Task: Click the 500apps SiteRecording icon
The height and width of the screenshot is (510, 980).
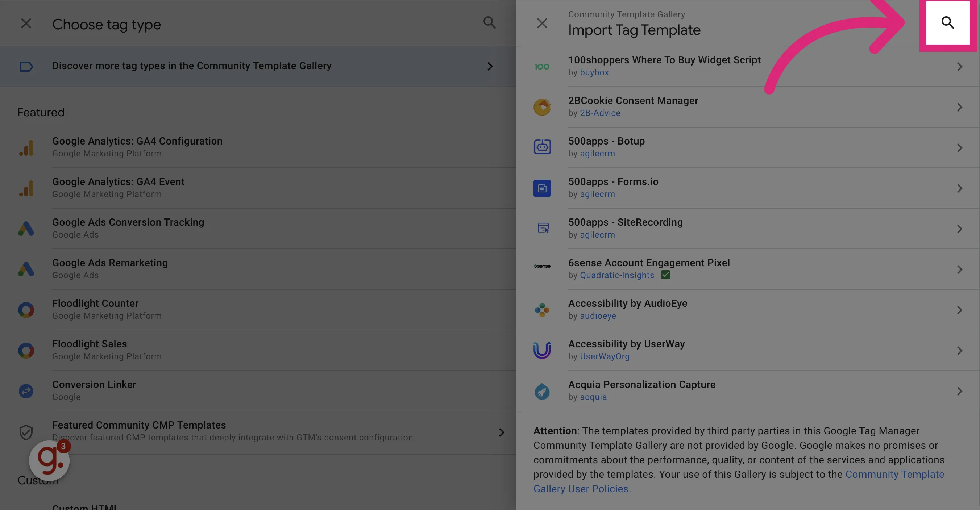Action: point(543,228)
